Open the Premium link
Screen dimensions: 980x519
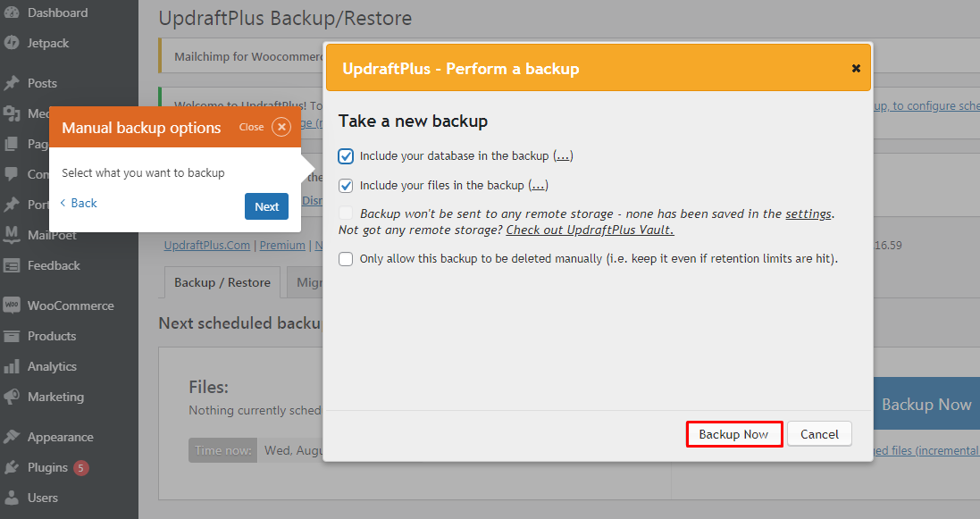(x=282, y=245)
